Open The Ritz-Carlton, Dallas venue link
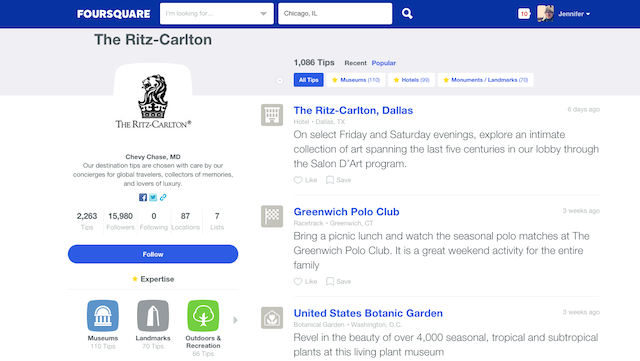Screen dimensions: 640x361 (353, 110)
